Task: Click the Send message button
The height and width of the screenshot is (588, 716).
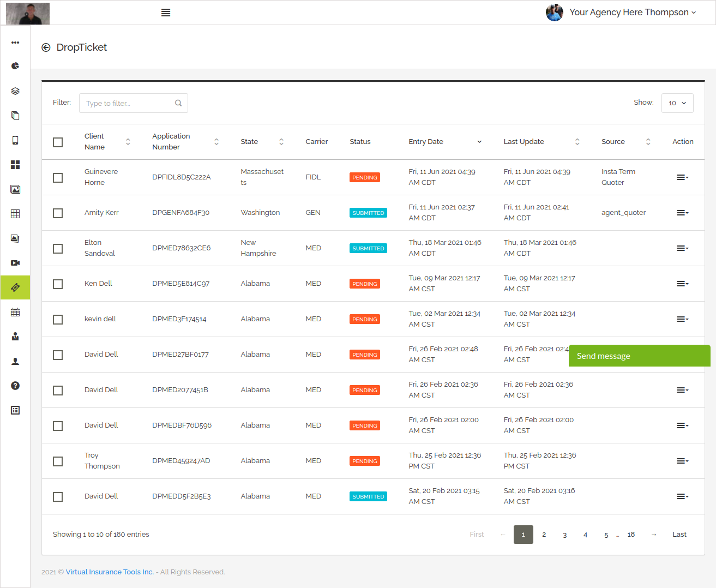Action: [x=639, y=356]
